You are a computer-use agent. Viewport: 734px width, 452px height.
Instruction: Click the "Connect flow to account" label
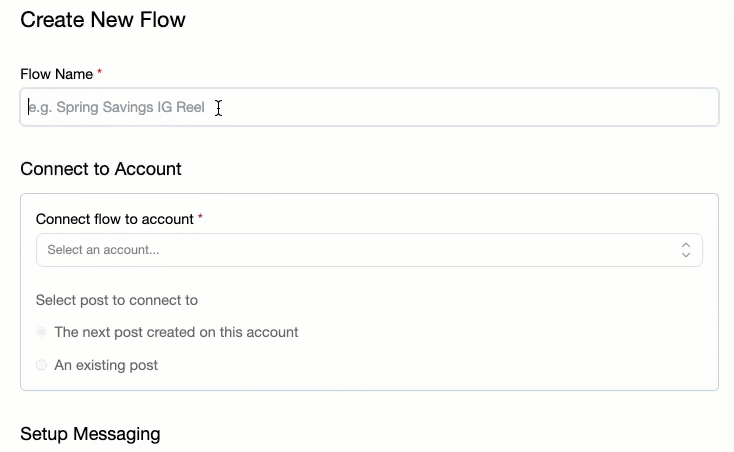(114, 218)
